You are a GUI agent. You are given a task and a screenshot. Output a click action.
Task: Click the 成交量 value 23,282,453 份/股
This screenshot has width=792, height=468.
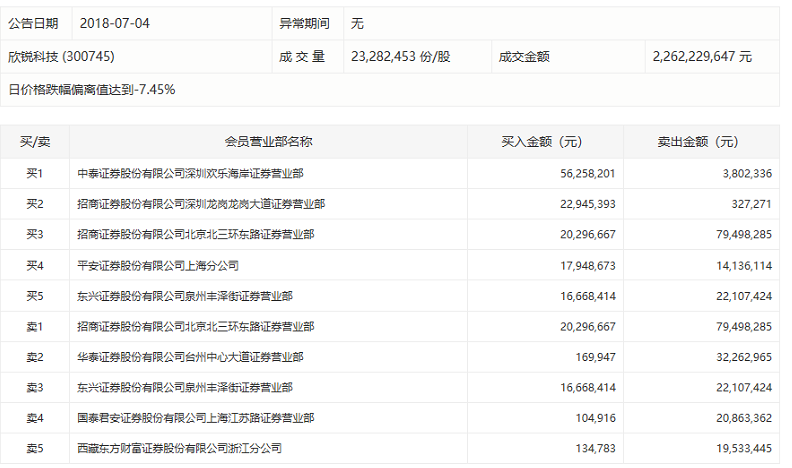(x=401, y=57)
